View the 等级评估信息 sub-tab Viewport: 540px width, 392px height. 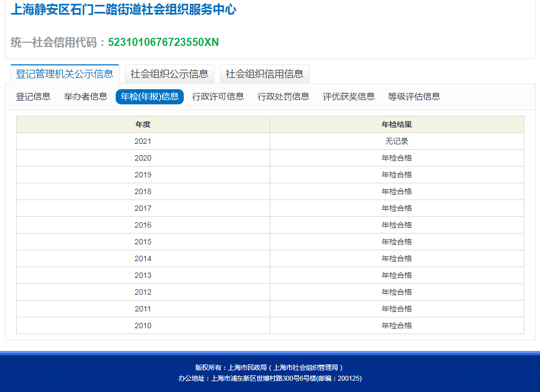414,97
